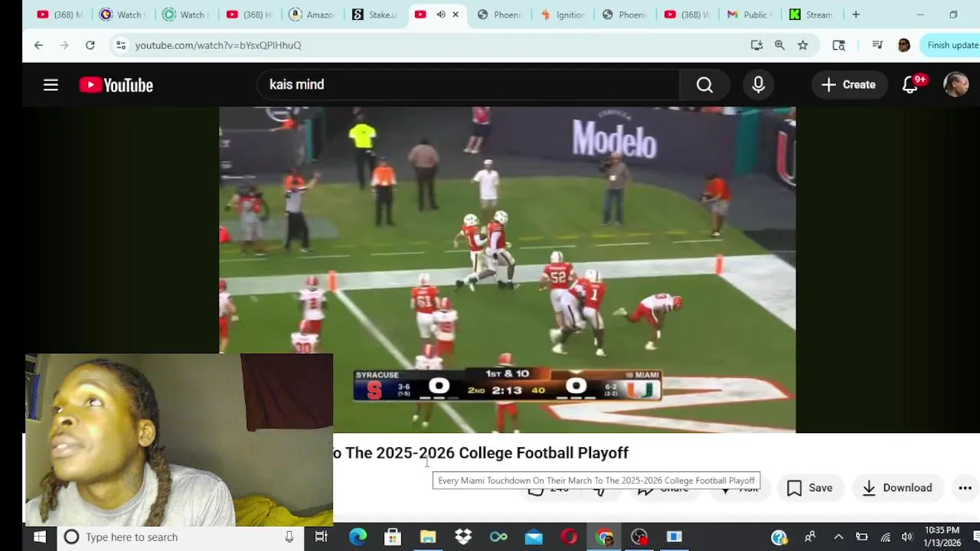Screen dimensions: 980x551
Task: Switch to the second Phoenix tab
Action: [625, 15]
